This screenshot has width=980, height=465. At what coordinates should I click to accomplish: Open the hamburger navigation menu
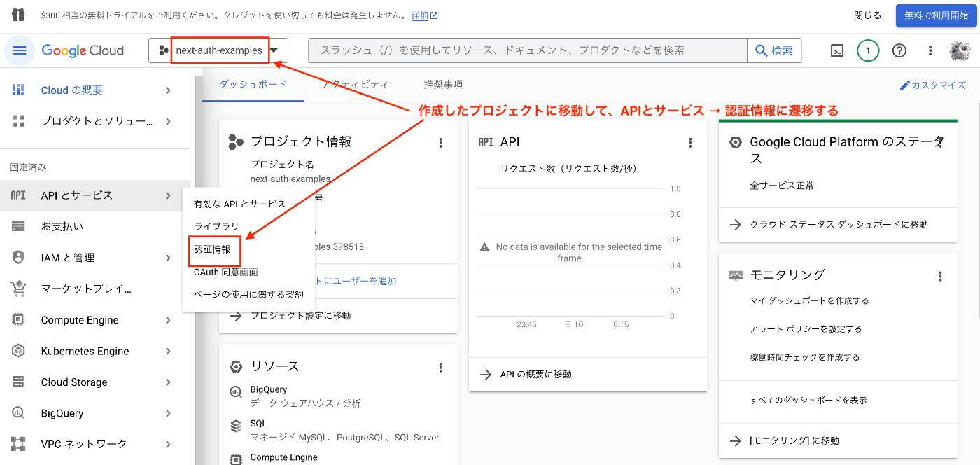coord(20,50)
